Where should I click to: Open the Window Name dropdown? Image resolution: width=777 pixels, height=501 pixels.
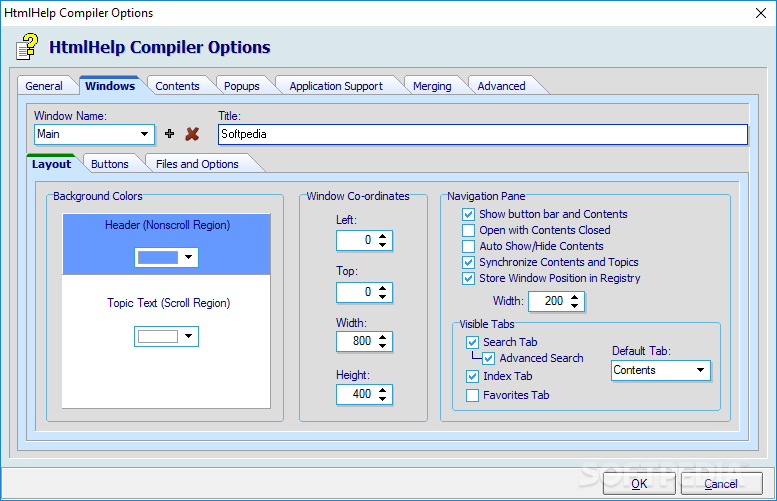pyautogui.click(x=144, y=134)
